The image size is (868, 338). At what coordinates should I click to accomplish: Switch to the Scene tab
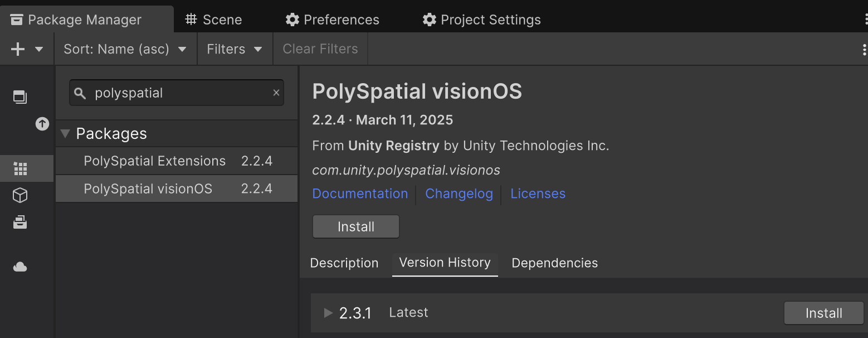tap(214, 20)
